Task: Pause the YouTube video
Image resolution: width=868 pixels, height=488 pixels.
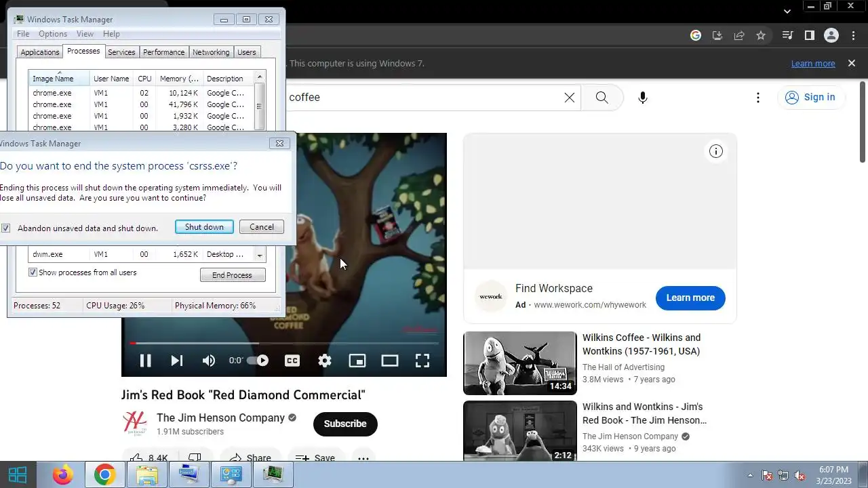Action: click(145, 361)
